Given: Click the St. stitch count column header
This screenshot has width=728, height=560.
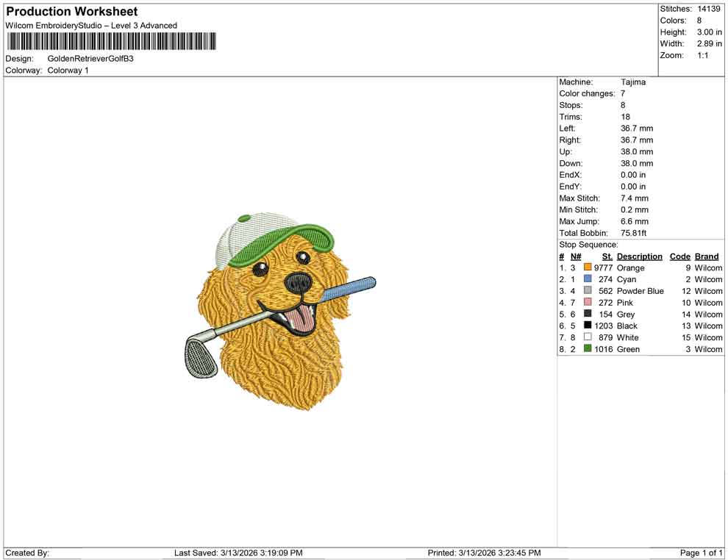Looking at the screenshot, I should [607, 256].
